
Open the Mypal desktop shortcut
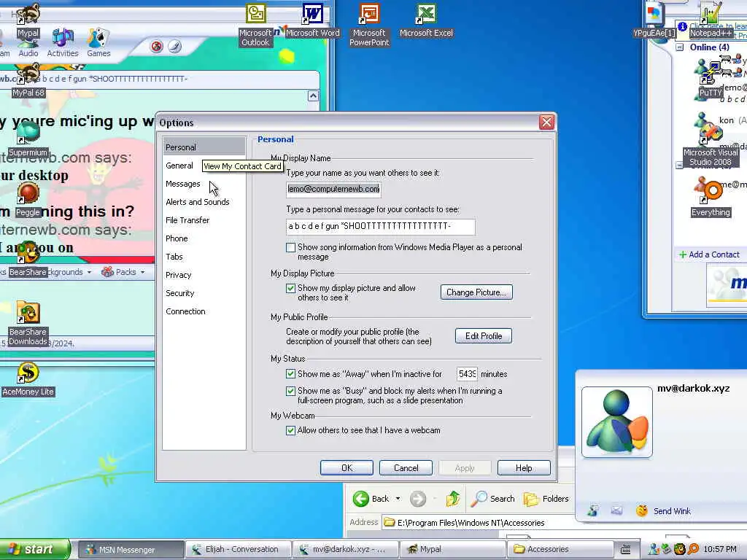(28, 20)
